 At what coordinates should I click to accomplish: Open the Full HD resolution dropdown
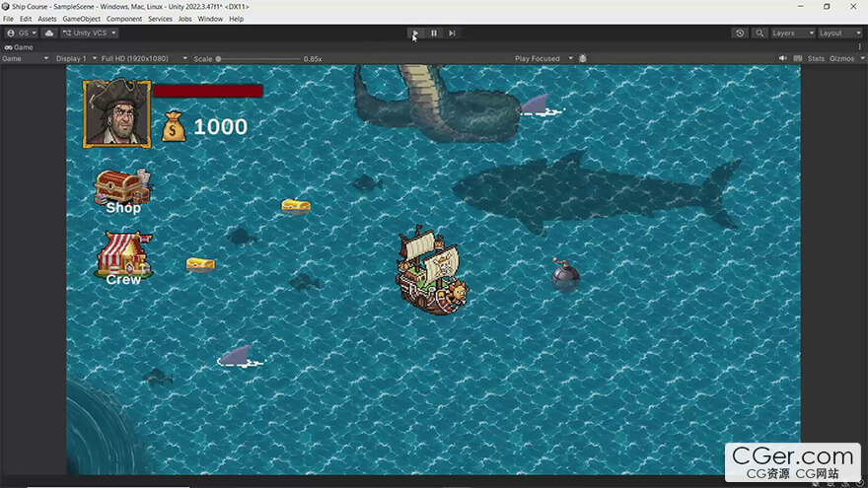click(144, 58)
